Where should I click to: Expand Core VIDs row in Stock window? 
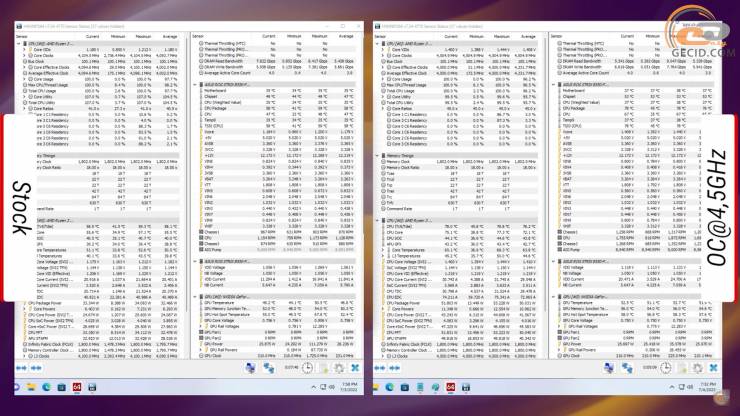click(x=25, y=50)
